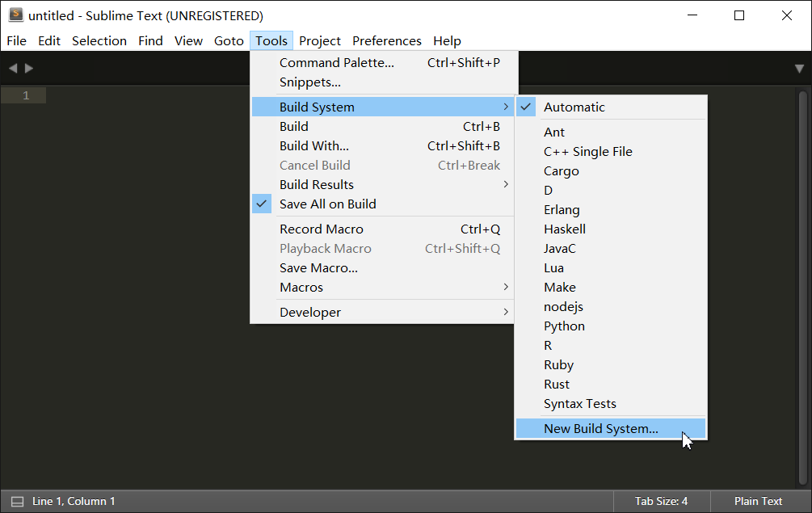
Task: Click Plain Text syntax selector
Action: (x=758, y=501)
